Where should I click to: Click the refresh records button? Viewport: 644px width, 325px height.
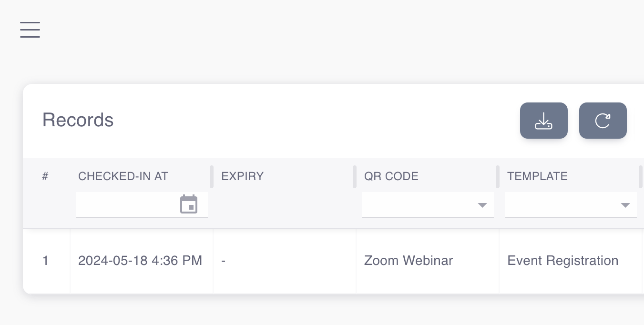tap(603, 121)
